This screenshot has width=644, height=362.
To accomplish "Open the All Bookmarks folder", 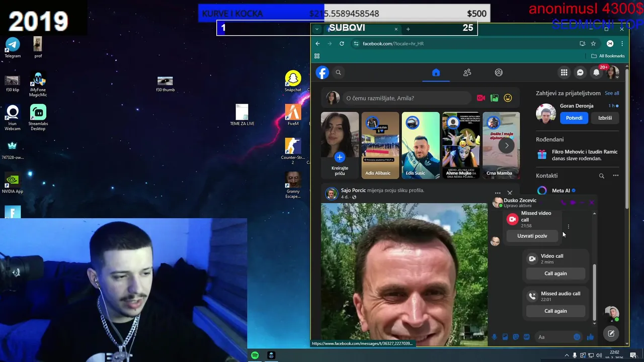I will (x=608, y=56).
